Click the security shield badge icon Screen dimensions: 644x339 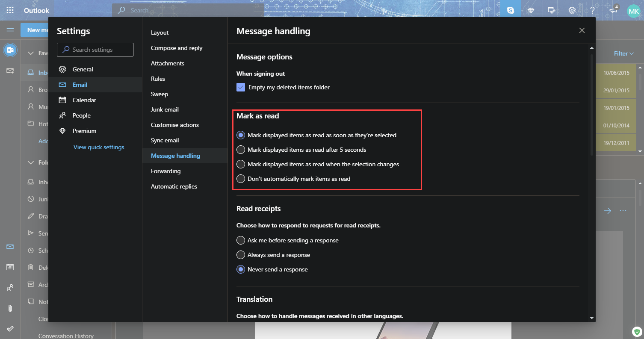[x=637, y=332]
